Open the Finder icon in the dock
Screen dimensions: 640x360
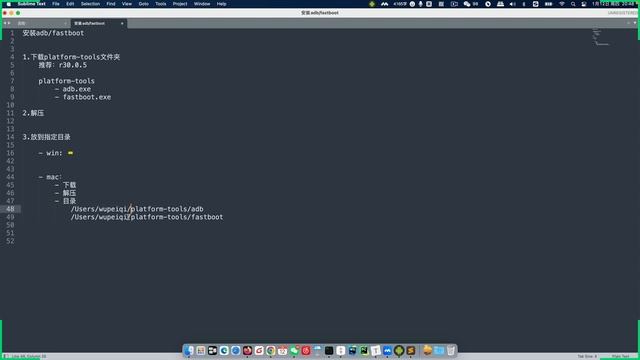[188, 350]
